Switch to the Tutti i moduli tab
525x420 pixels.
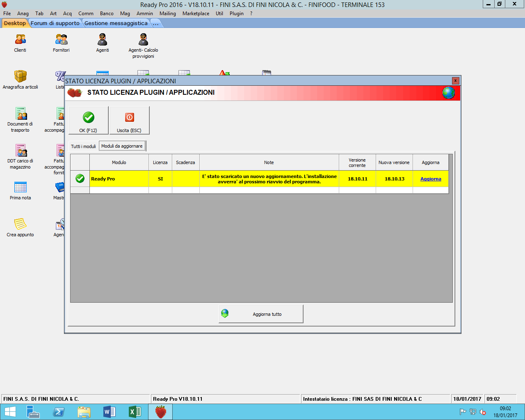pos(83,146)
